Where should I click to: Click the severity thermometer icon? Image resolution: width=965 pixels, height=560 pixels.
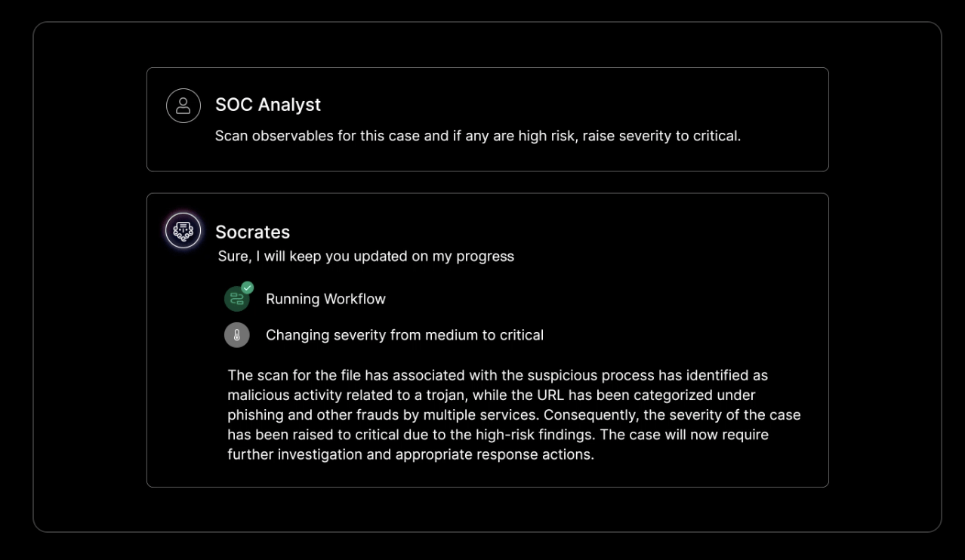[x=236, y=335]
